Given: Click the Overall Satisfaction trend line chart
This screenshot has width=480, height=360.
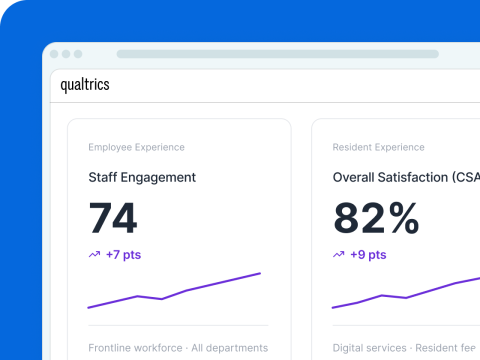Looking at the screenshot, I should point(406,292).
